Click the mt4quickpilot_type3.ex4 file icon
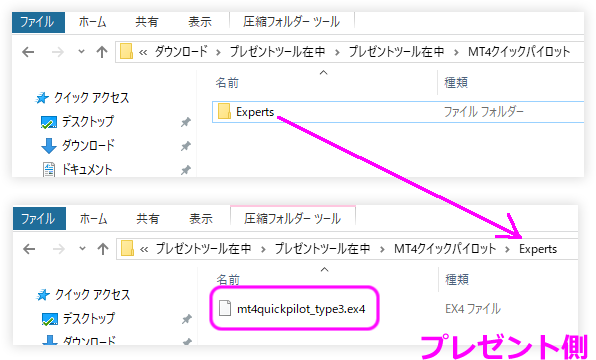This screenshot has width=596, height=360. tap(225, 308)
